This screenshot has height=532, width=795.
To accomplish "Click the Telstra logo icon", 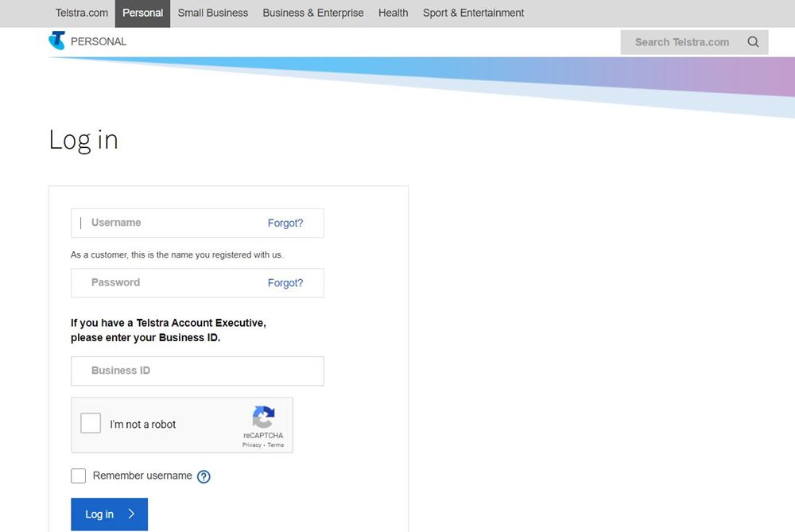I will coord(56,41).
